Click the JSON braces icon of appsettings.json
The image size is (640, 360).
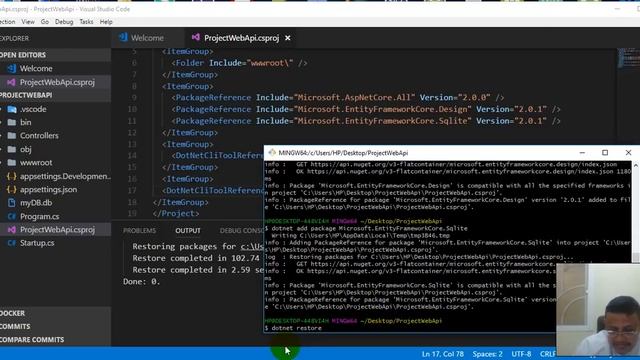coord(12,189)
